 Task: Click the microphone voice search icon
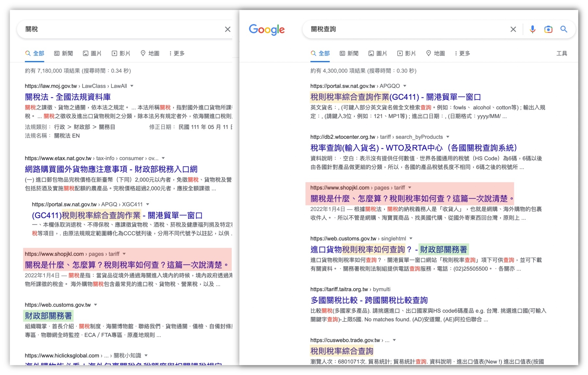click(x=532, y=29)
